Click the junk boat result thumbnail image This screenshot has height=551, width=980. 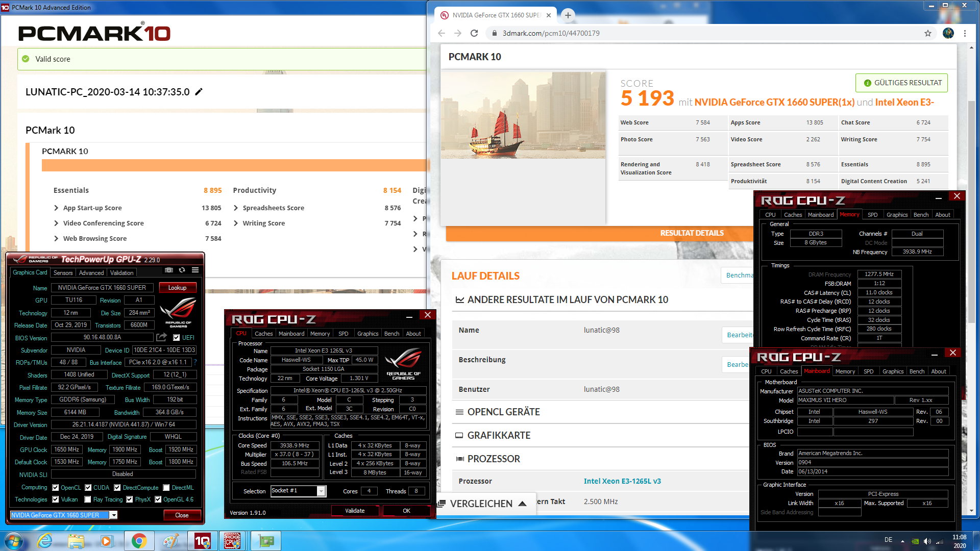click(x=523, y=115)
